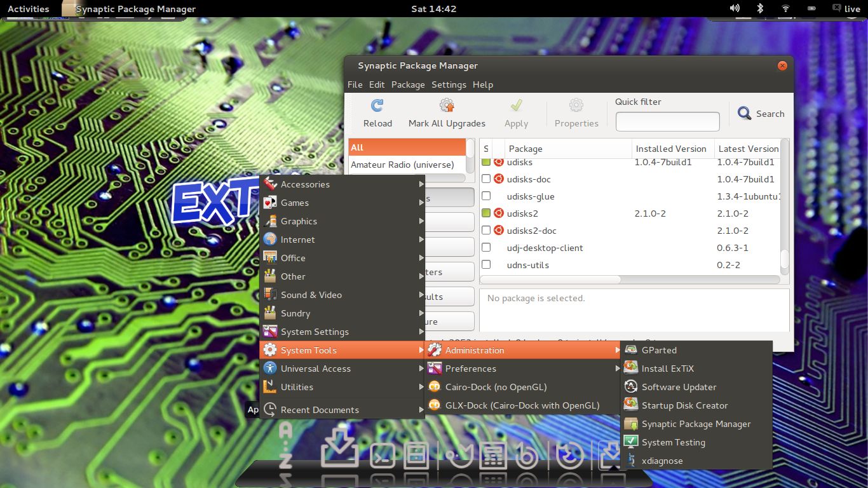Sort by Installed Version column header
This screenshot has width=868, height=488.
point(673,149)
